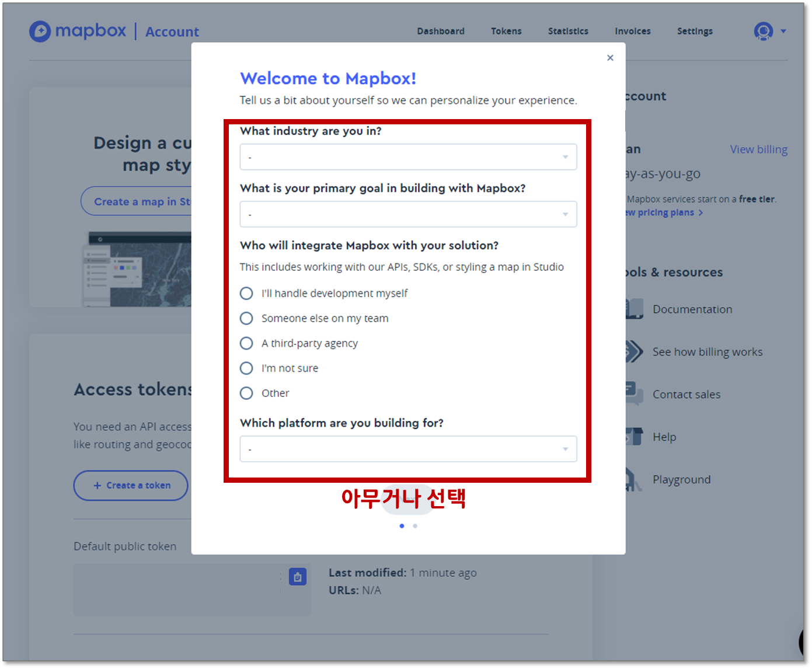Close the Welcome to Mapbox dialog

(610, 58)
